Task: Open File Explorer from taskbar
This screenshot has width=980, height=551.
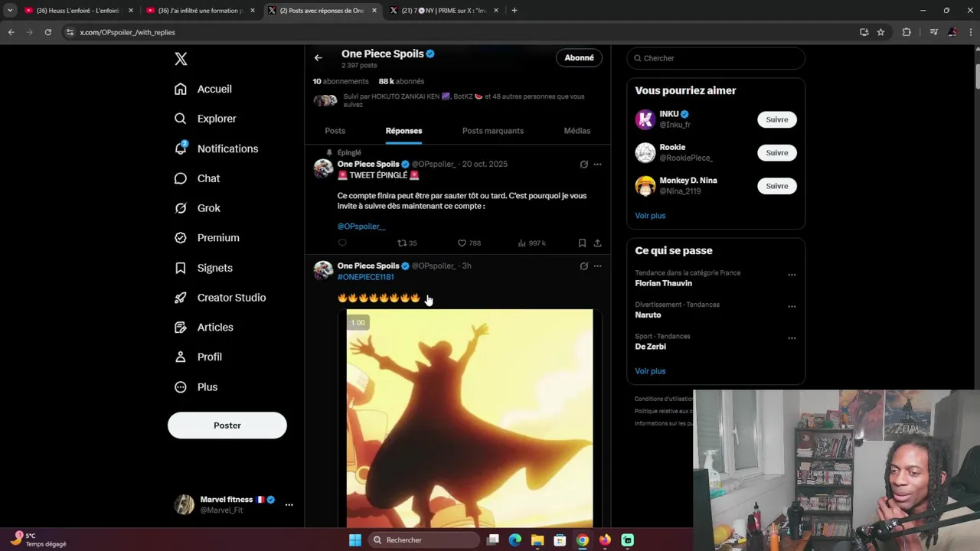Action: point(537,540)
